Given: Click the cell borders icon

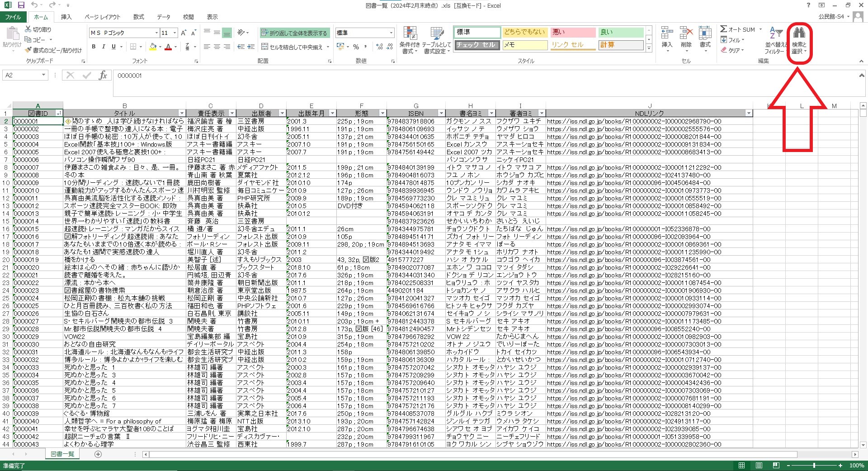Looking at the screenshot, I should 133,47.
